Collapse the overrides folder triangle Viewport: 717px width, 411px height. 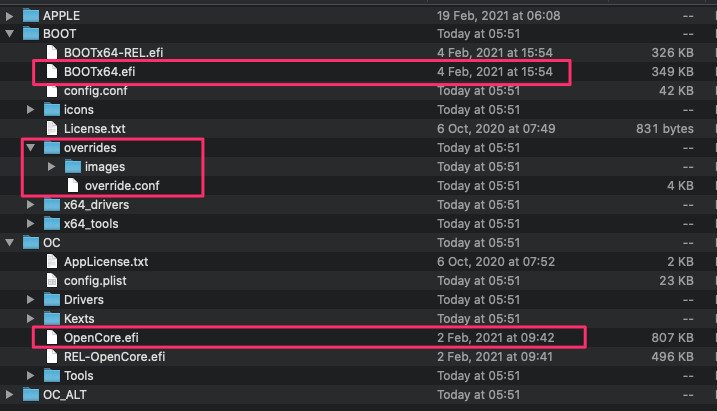click(31, 148)
